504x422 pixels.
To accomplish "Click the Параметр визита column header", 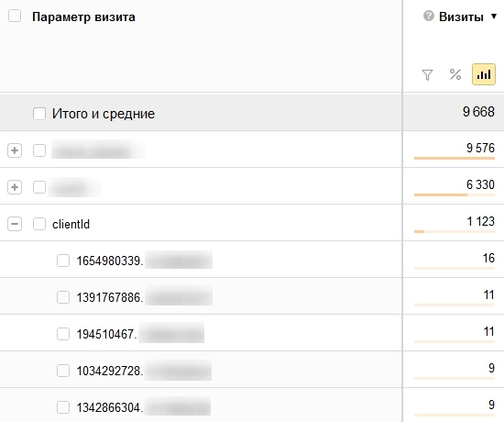I will (83, 17).
